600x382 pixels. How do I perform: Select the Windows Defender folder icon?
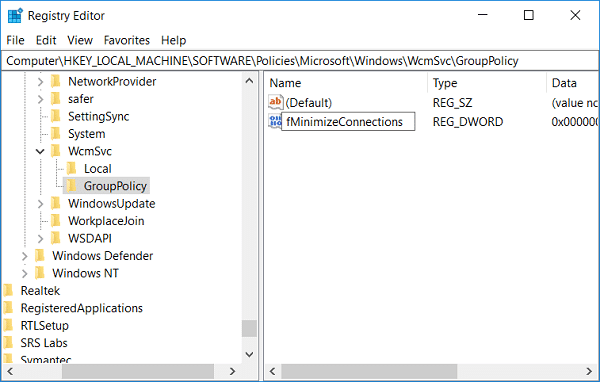tap(40, 256)
